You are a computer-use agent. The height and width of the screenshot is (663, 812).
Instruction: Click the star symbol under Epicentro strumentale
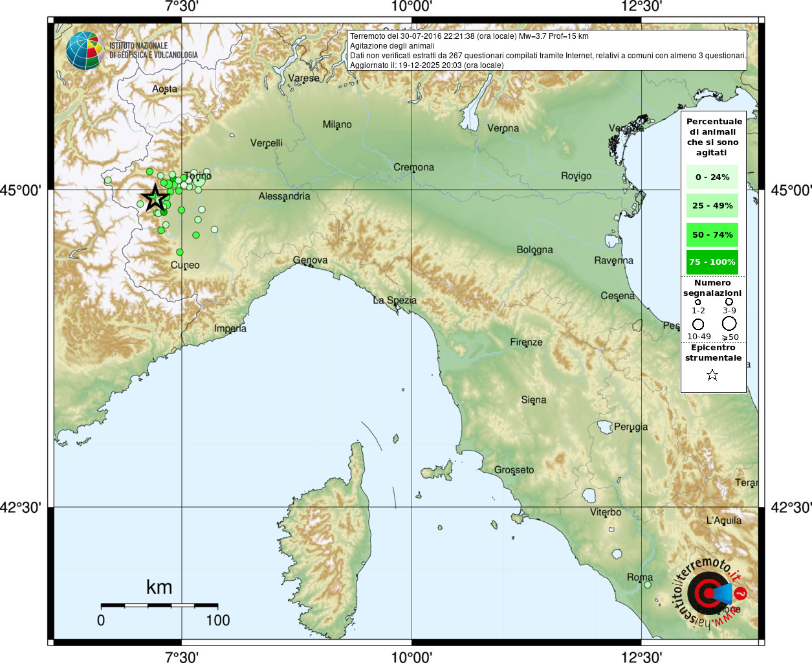(712, 375)
